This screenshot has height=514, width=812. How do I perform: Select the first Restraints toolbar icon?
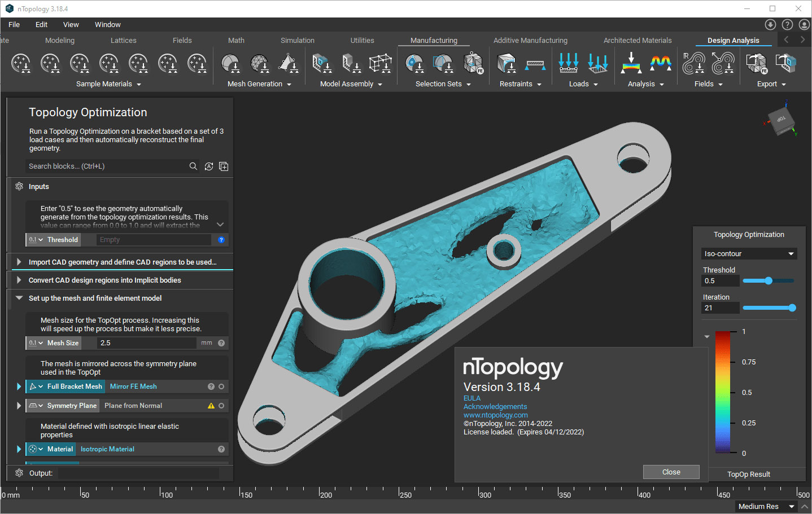(x=507, y=63)
